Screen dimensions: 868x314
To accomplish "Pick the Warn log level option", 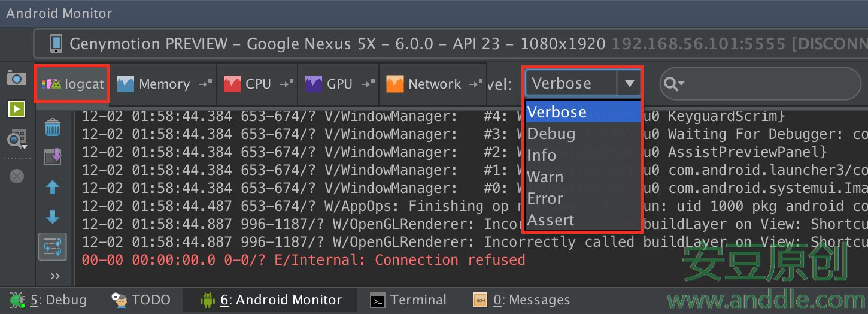I will [x=545, y=177].
